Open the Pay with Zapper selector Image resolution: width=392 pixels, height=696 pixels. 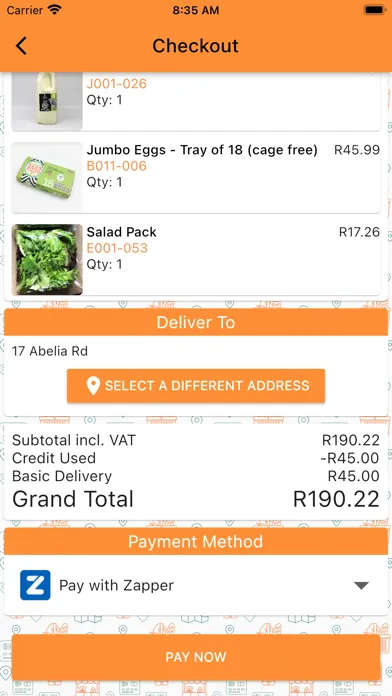196,585
